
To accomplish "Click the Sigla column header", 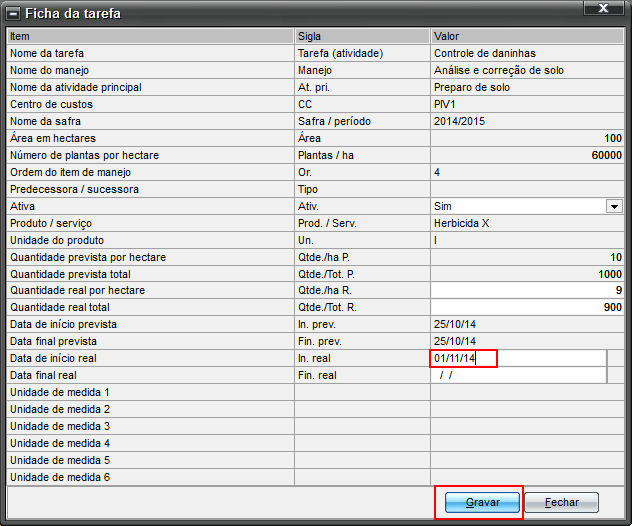I will (x=362, y=36).
